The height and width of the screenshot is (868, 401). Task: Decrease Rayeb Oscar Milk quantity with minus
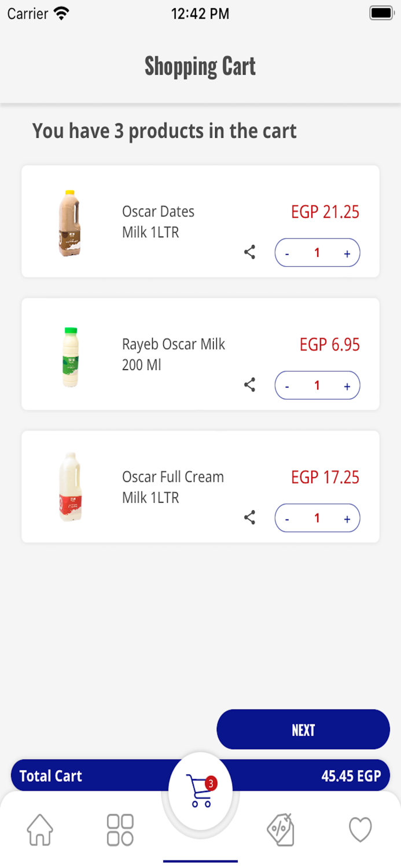point(288,385)
